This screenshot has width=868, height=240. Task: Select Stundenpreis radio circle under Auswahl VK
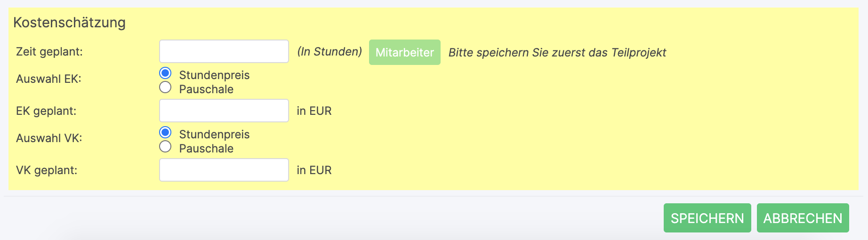click(165, 133)
